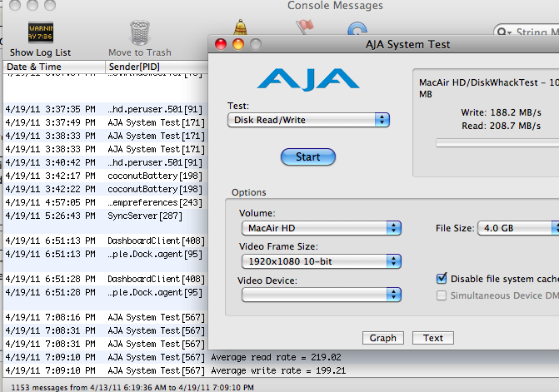Open the Video Frame Size dropdown
This screenshot has width=559, height=392.
tap(322, 261)
